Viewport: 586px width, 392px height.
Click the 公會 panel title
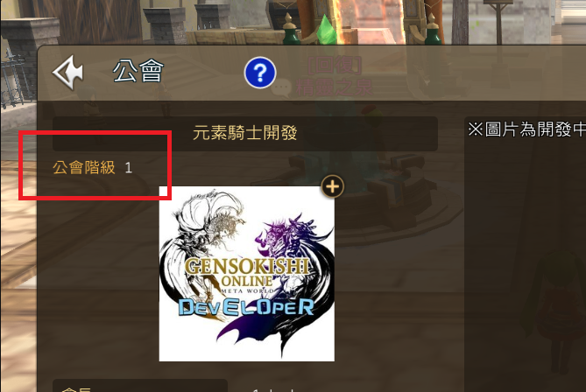coord(138,71)
